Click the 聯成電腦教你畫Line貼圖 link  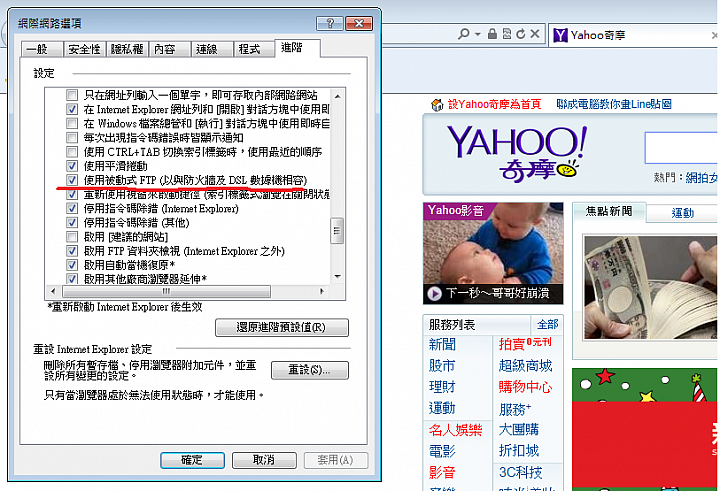(x=614, y=104)
